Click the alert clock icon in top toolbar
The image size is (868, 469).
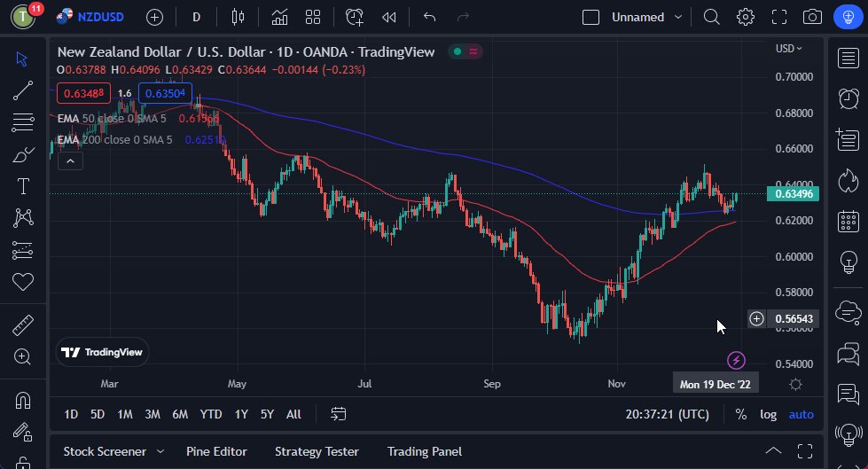[x=355, y=17]
